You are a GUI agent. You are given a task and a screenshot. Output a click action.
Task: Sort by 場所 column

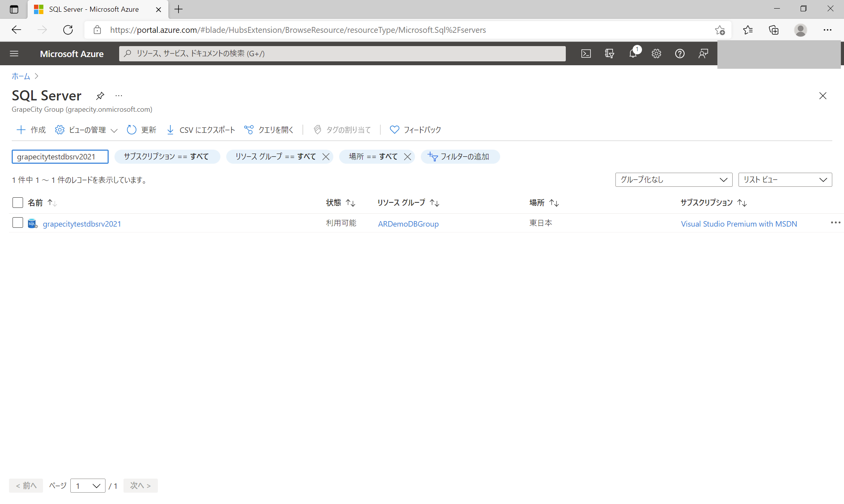click(x=544, y=203)
